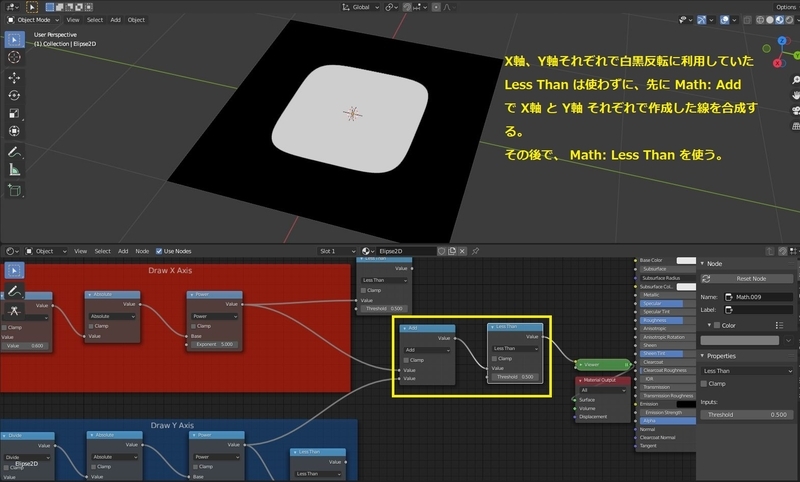Set selection mode to new selection
The image size is (800, 482).
pyautogui.click(x=49, y=7)
